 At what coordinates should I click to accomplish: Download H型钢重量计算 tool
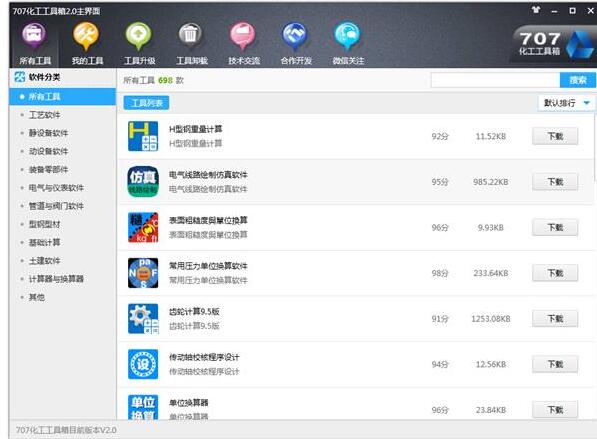coord(555,136)
